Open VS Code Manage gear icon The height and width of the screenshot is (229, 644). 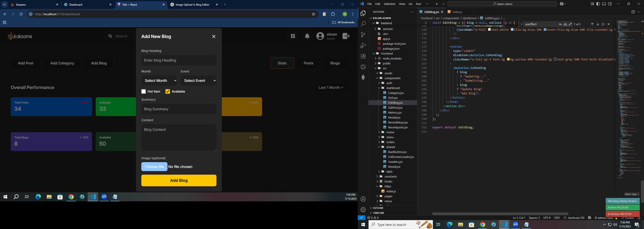coord(363,210)
